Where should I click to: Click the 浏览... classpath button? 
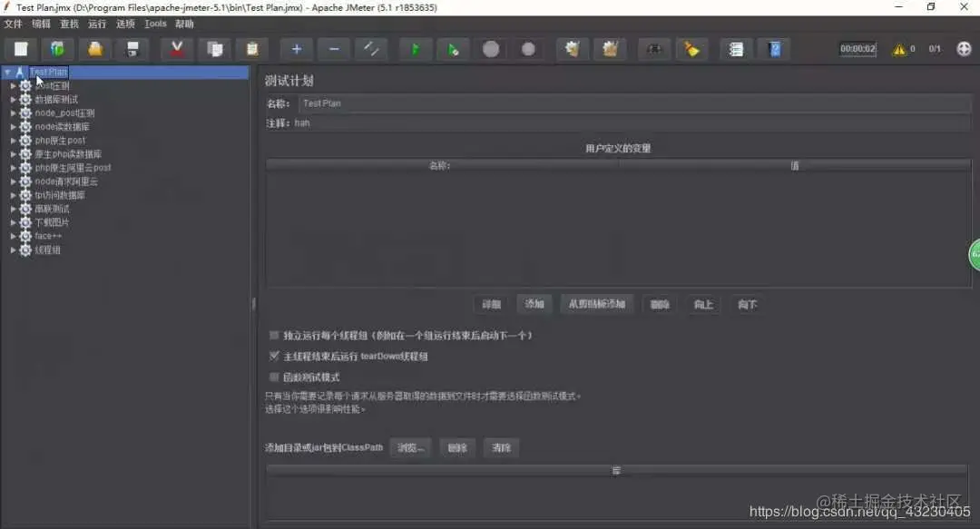(411, 447)
